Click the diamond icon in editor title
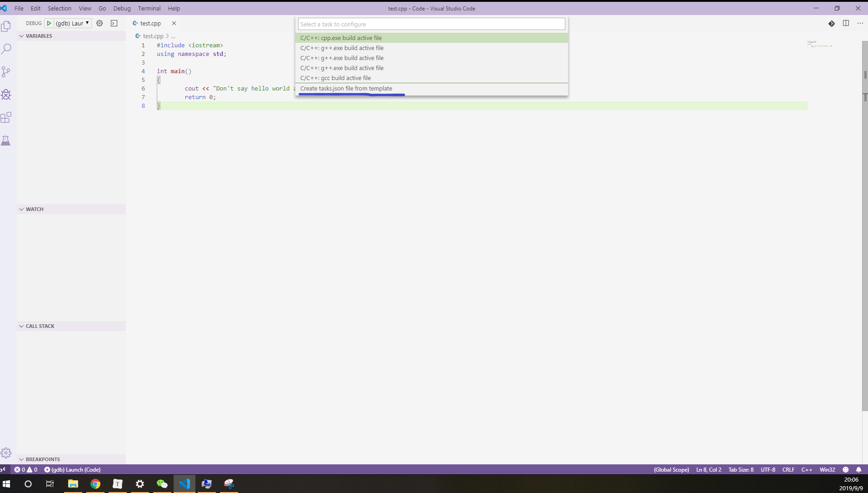The image size is (868, 493). coord(831,23)
